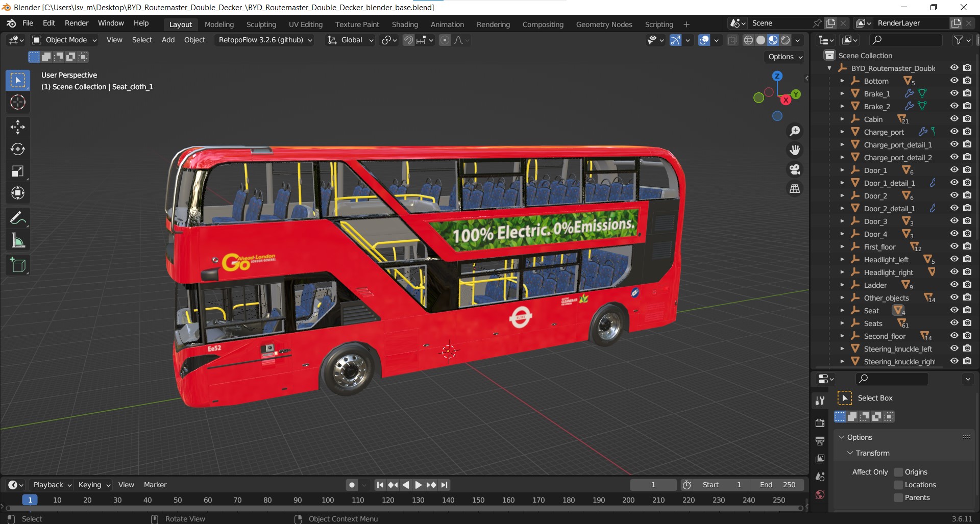Open the viewport Options dropdown
The height and width of the screenshot is (524, 980).
[786, 57]
